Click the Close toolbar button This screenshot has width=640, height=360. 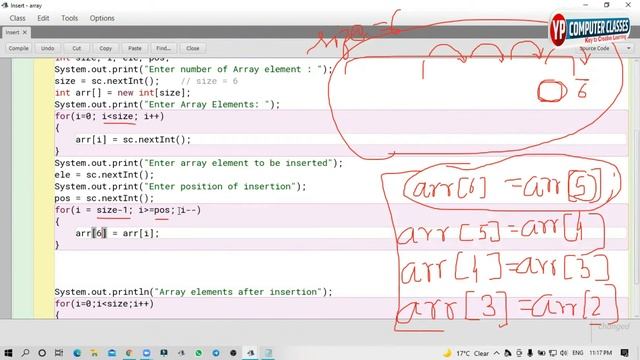[x=193, y=48]
